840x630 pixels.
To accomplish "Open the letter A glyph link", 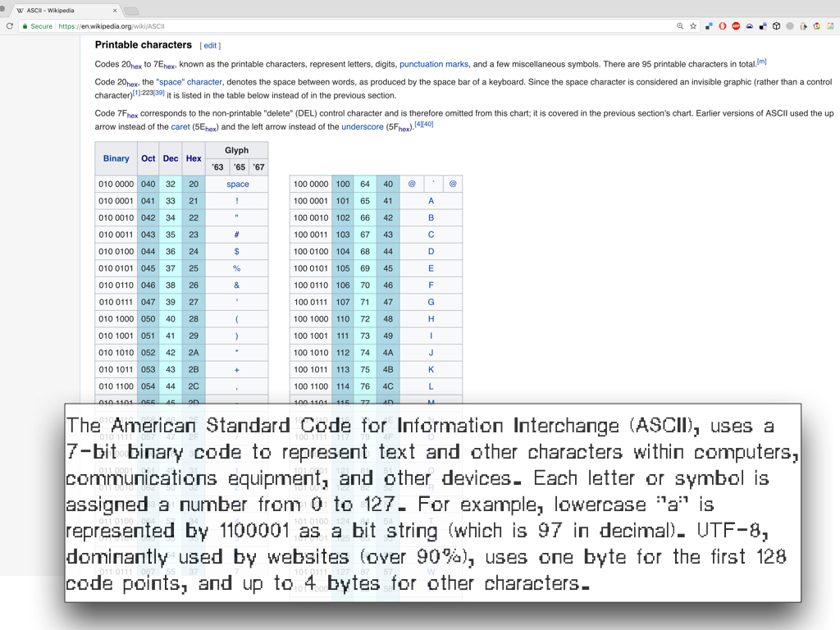I will [x=431, y=201].
